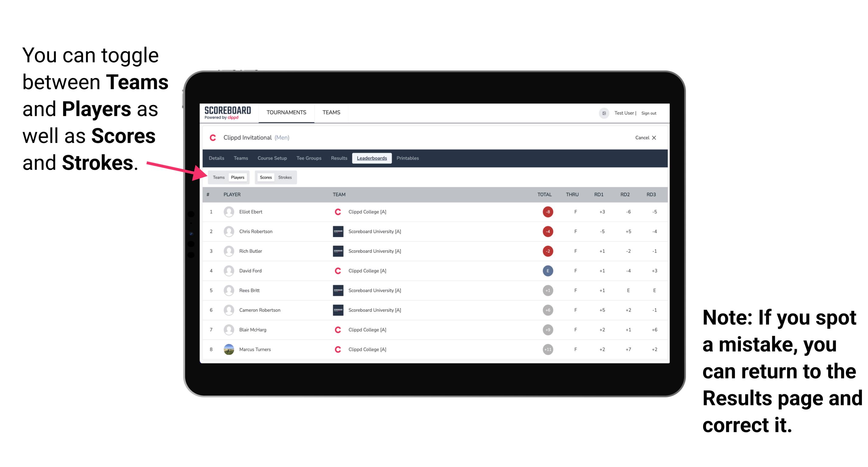Enable Strokes display mode
Screen dimensions: 868x467
click(x=285, y=177)
